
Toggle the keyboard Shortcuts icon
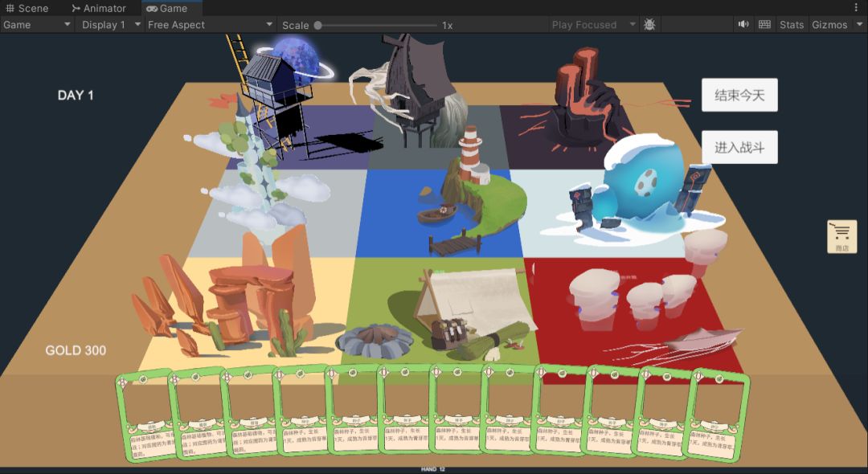coord(764,24)
